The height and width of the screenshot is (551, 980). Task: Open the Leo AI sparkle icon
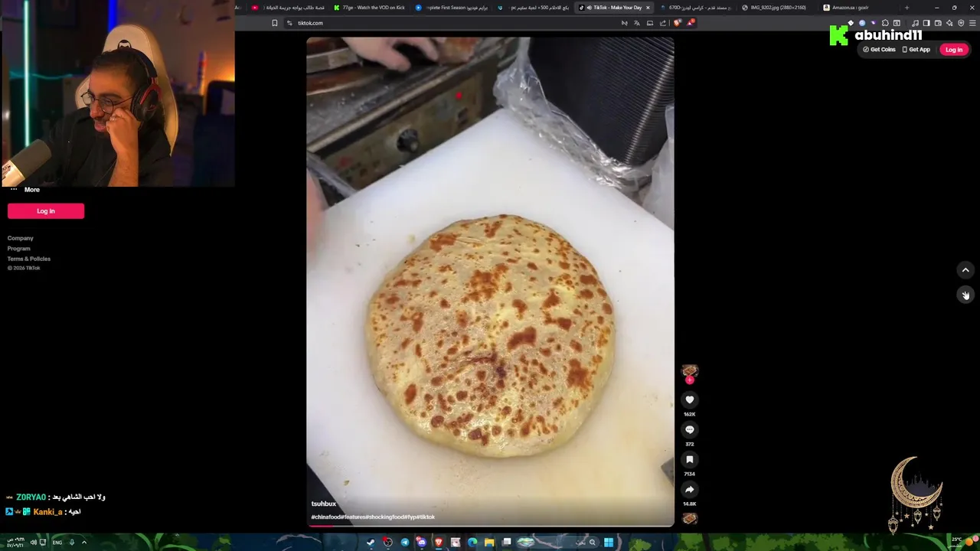point(949,23)
